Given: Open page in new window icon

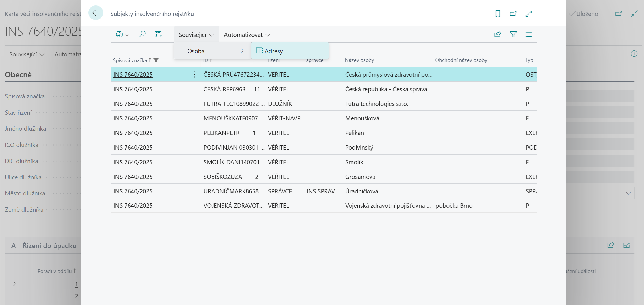Looking at the screenshot, I should point(513,14).
